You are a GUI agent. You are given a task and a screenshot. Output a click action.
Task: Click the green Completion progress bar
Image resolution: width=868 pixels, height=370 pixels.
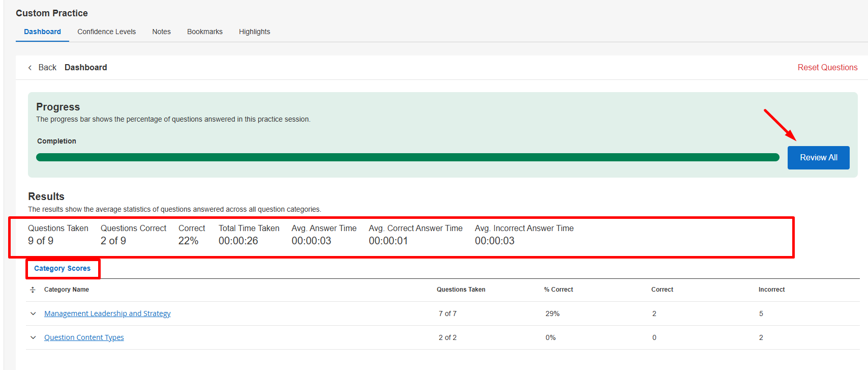pos(408,157)
